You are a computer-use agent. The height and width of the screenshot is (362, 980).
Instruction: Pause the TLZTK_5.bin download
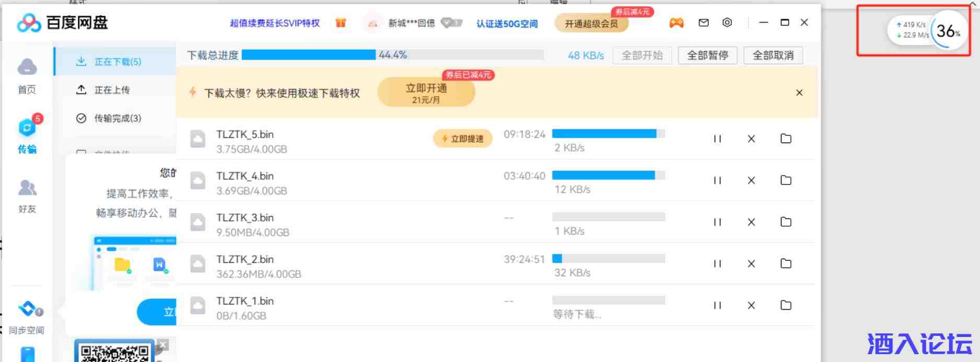tap(717, 138)
